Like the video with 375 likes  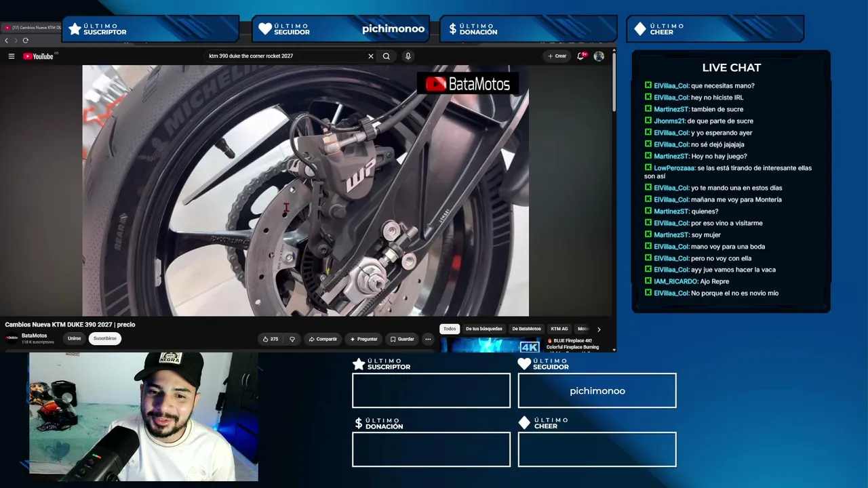(271, 339)
